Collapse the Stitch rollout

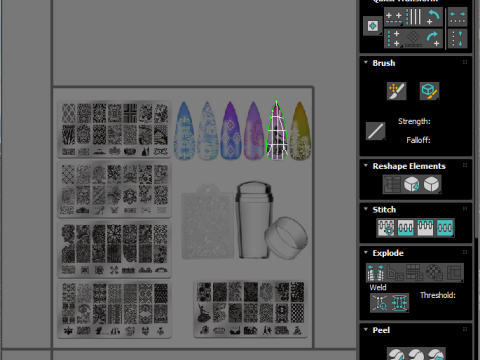click(366, 209)
